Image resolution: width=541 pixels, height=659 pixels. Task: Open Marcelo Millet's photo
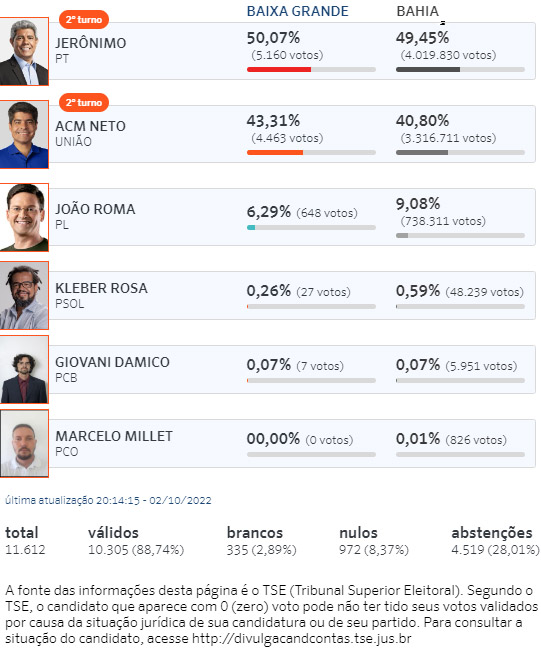(x=24, y=443)
